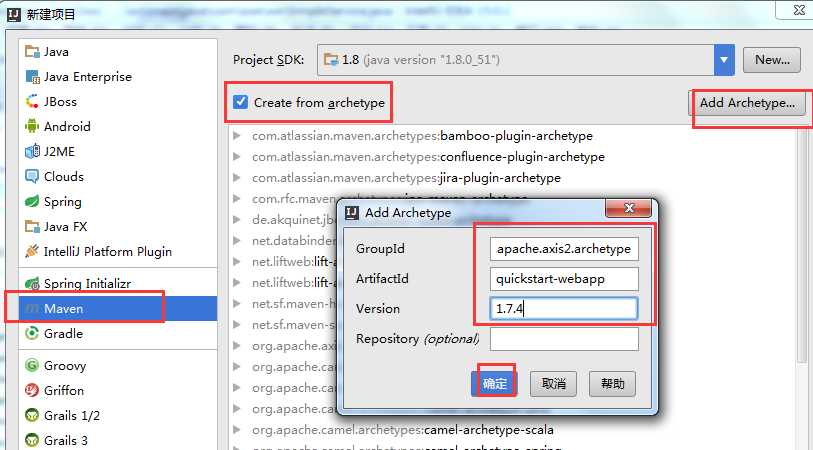
Task: Click the Repository (optional) input field
Action: (564, 339)
